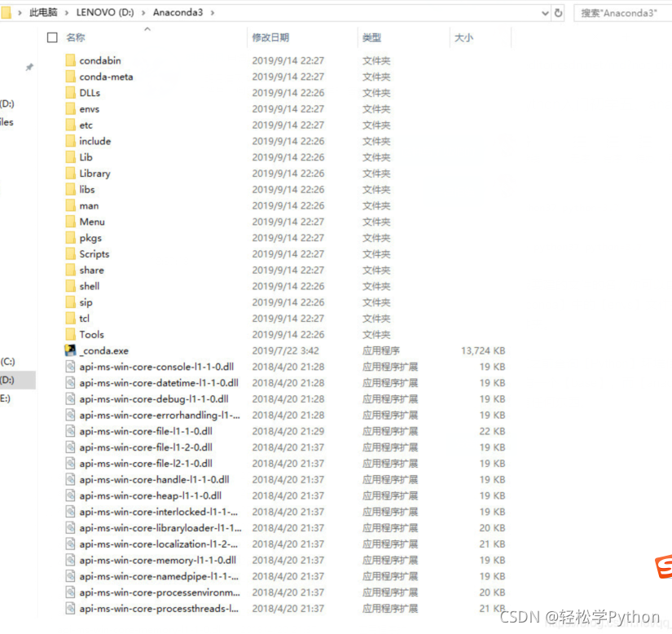Image resolution: width=672 pixels, height=634 pixels.
Task: Click the 13,724 KB size of _conda.exe
Action: pos(483,350)
